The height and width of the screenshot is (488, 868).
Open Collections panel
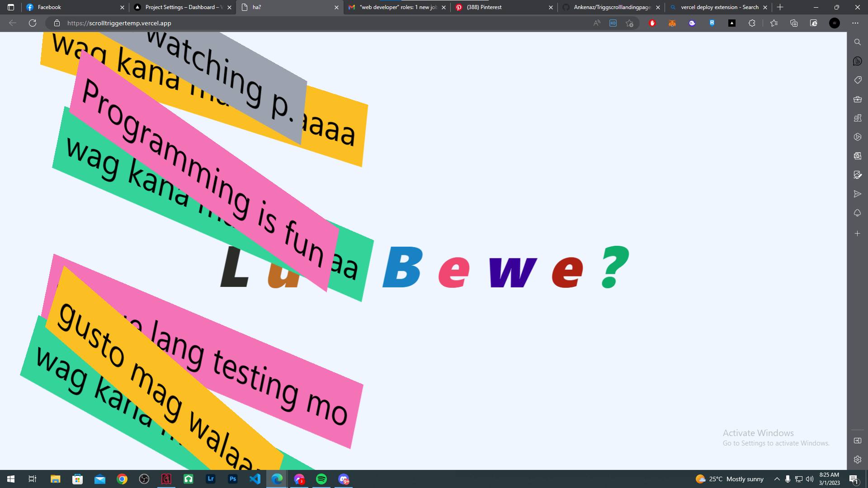click(x=794, y=23)
